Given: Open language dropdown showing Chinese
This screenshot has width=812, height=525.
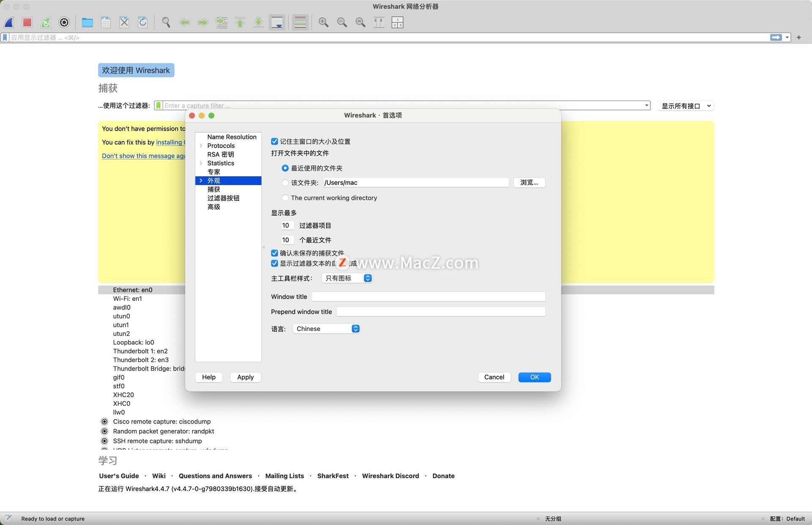Looking at the screenshot, I should [326, 329].
